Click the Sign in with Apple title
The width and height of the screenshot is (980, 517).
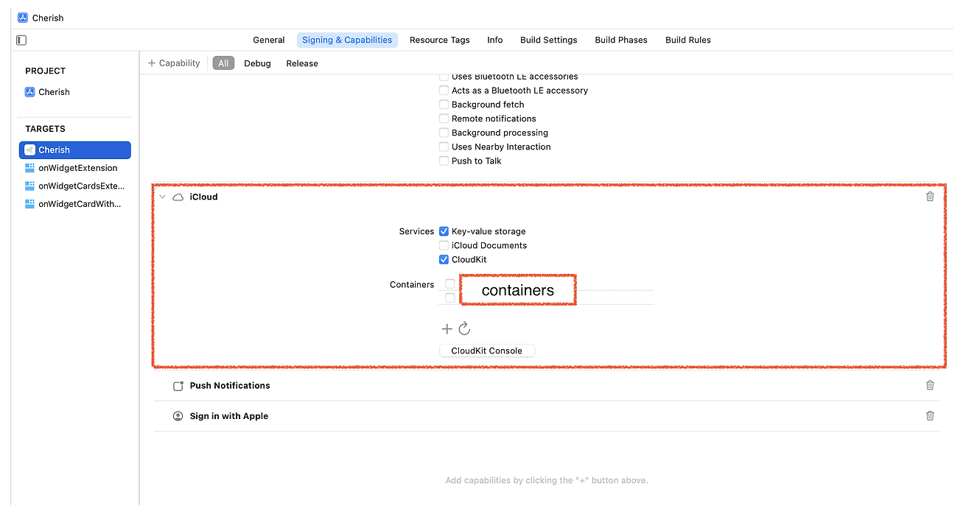pyautogui.click(x=229, y=416)
